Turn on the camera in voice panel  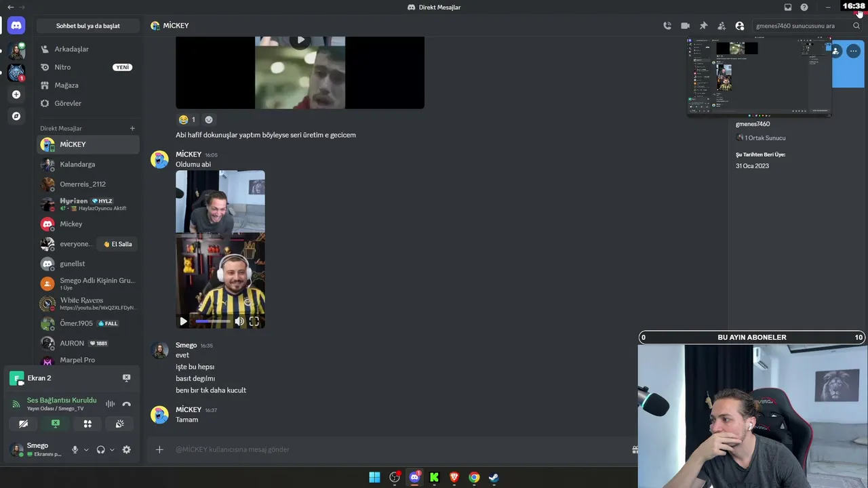point(23,424)
